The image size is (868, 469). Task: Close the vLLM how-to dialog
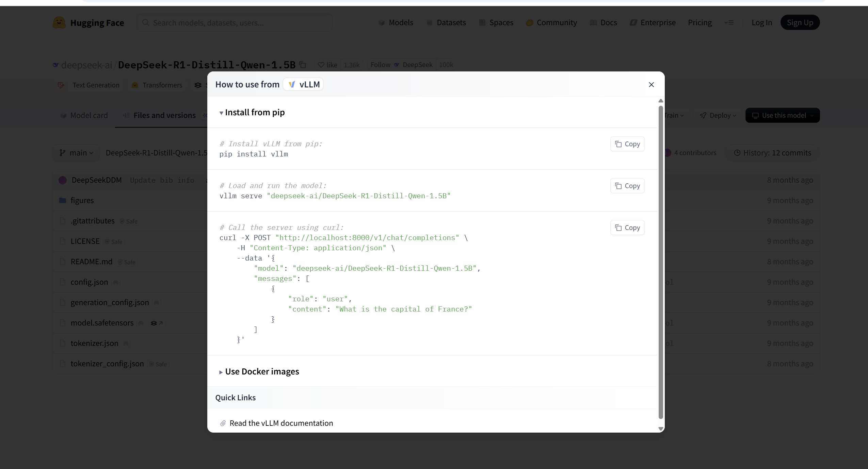pos(651,85)
